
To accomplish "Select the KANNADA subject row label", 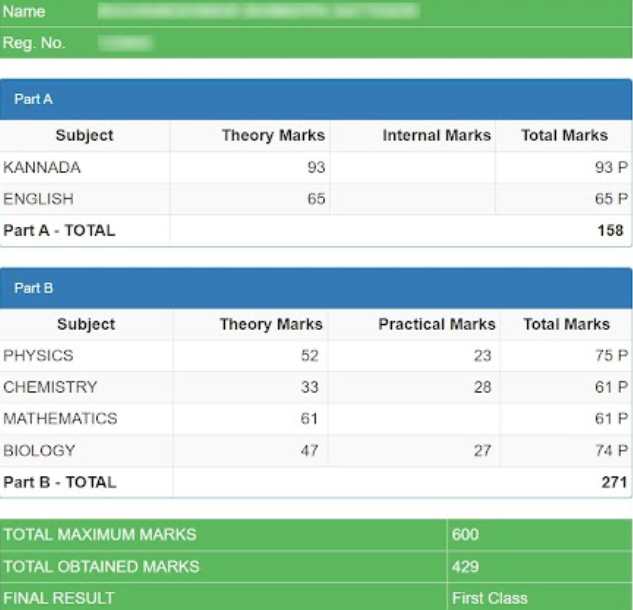I will [x=42, y=167].
